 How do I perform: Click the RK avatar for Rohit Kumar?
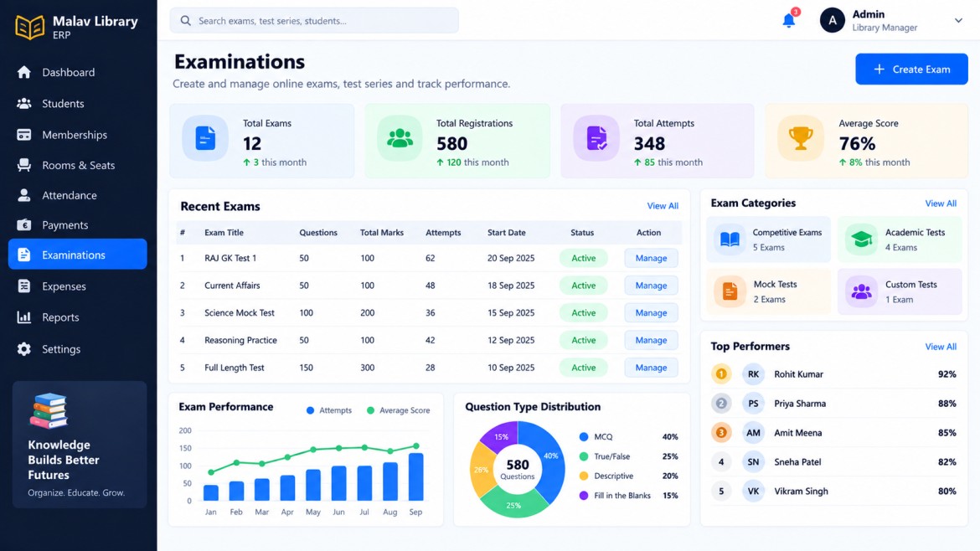point(753,374)
